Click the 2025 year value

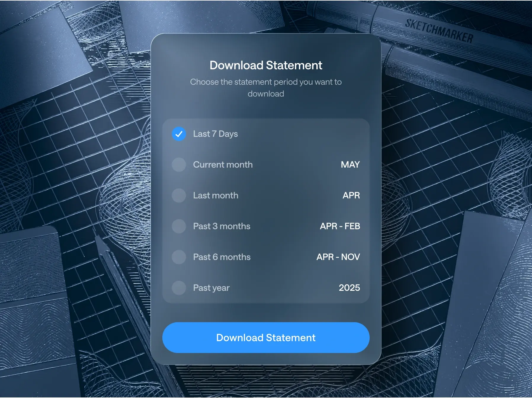(350, 288)
